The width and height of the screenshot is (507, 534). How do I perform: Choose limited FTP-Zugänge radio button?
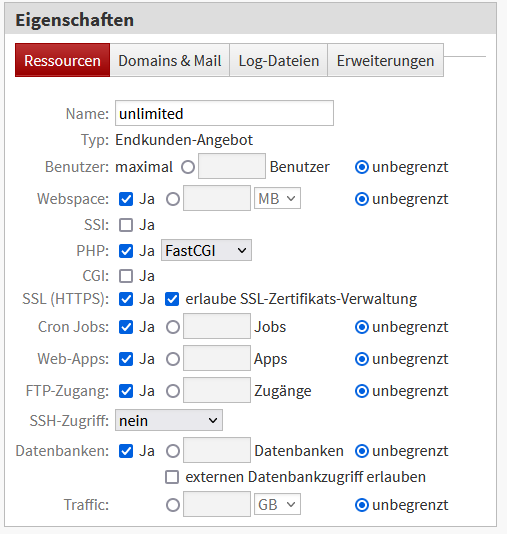click(173, 391)
